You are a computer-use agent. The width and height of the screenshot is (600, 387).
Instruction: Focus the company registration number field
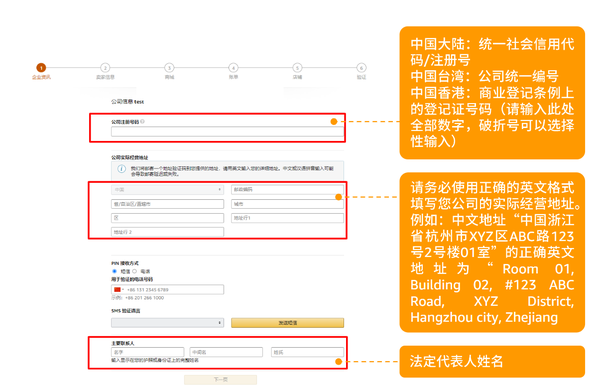click(227, 132)
